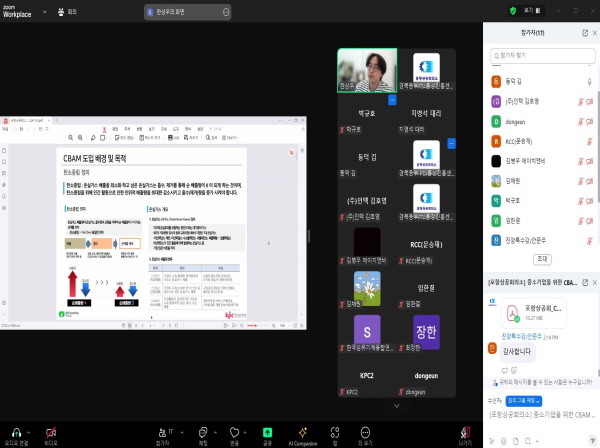Click the participant search field
The width and height of the screenshot is (600, 448).
click(x=540, y=56)
